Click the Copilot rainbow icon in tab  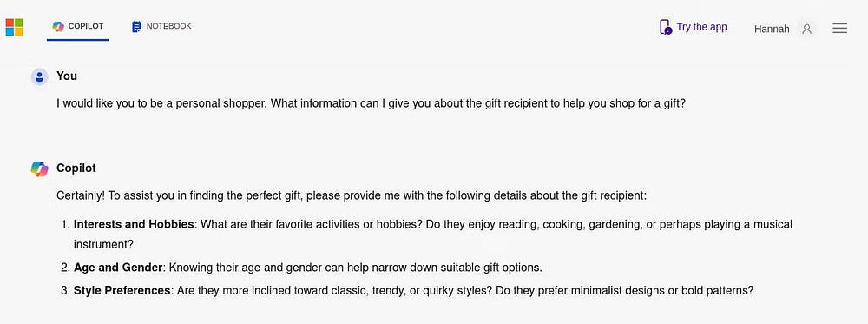click(58, 27)
